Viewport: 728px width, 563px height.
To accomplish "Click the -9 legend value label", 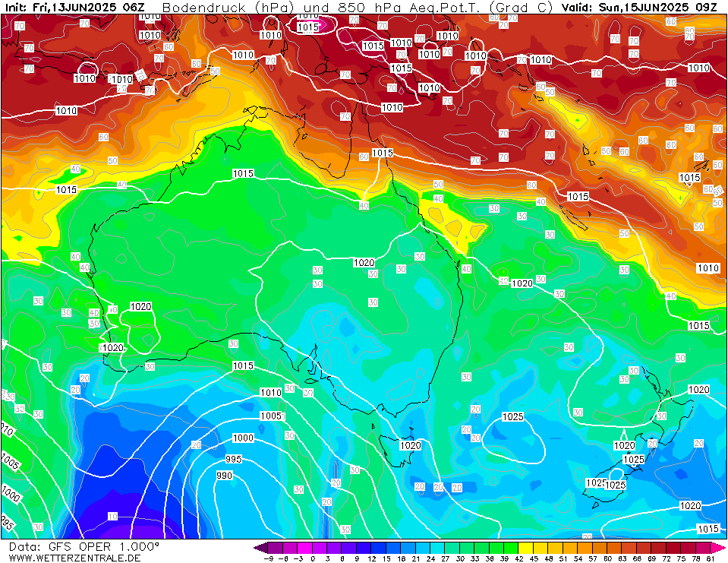I will tap(269, 558).
